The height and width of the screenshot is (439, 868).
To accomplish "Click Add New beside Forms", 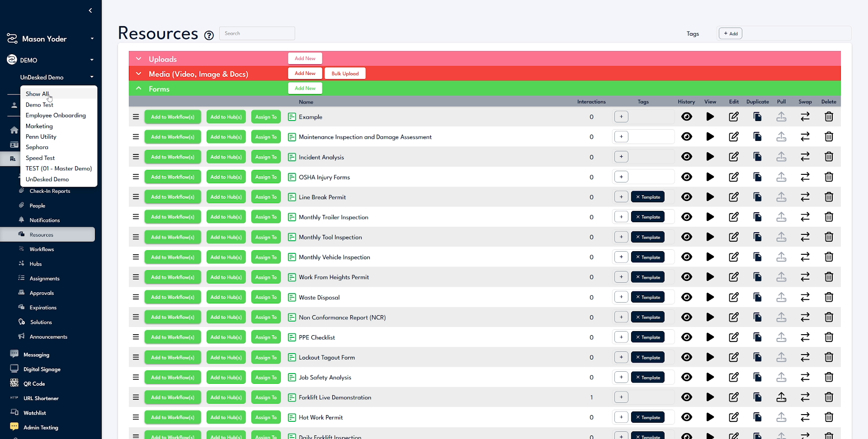I will coord(305,88).
